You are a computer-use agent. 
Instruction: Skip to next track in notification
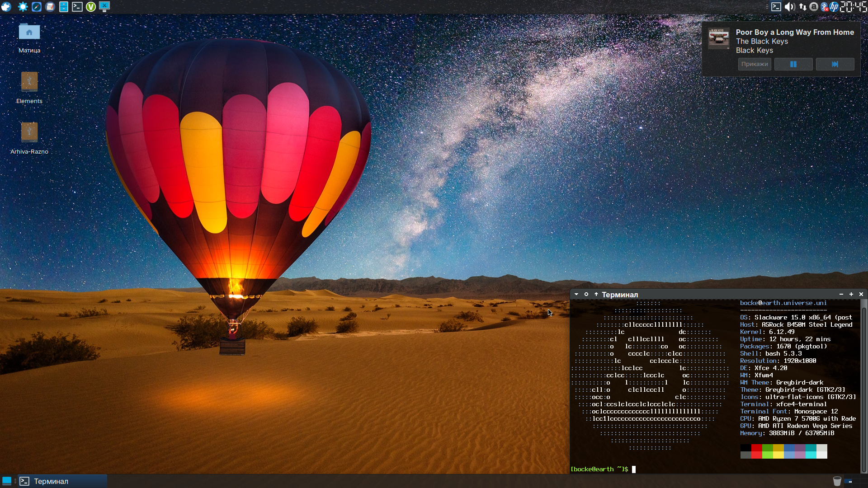835,64
